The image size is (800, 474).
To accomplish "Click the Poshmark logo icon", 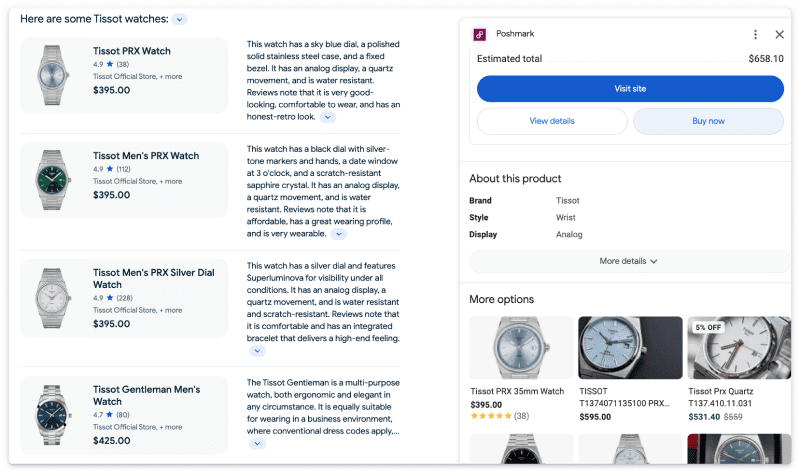I will pos(480,34).
